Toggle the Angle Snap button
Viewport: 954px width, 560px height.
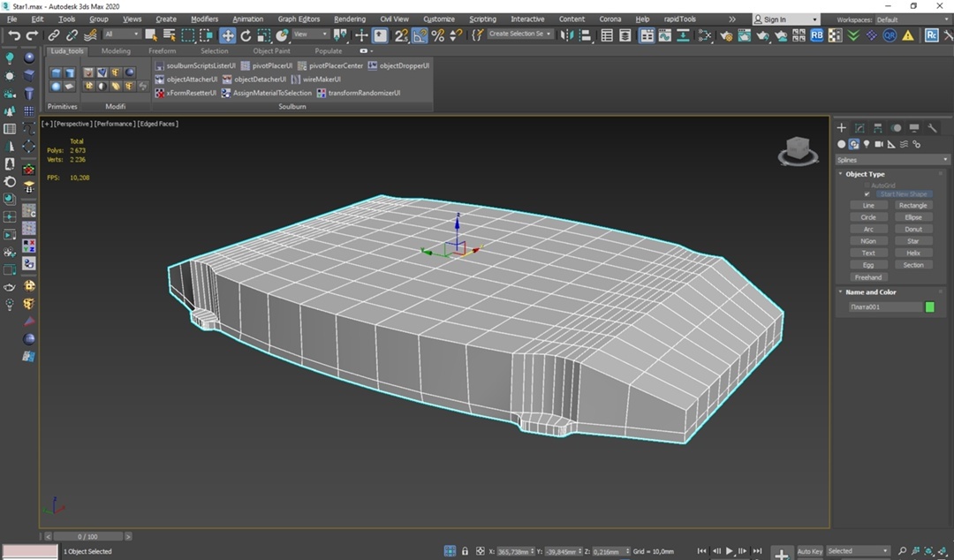[x=420, y=35]
